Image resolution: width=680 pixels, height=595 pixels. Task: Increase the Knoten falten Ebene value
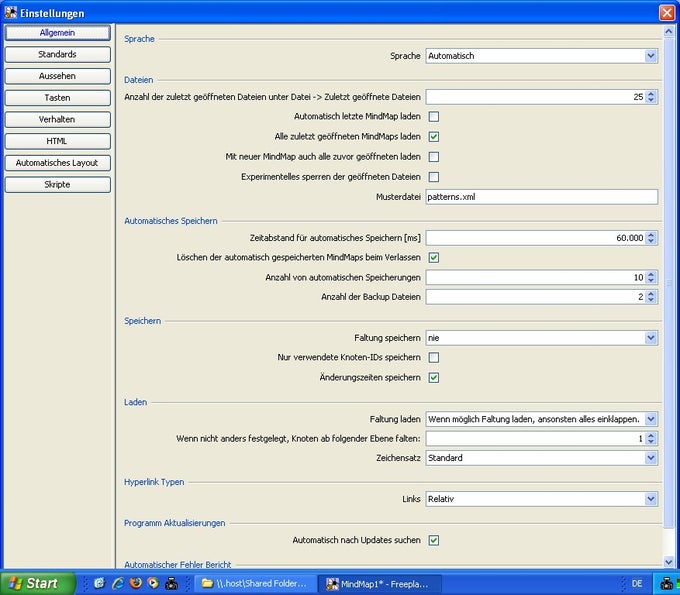click(651, 435)
